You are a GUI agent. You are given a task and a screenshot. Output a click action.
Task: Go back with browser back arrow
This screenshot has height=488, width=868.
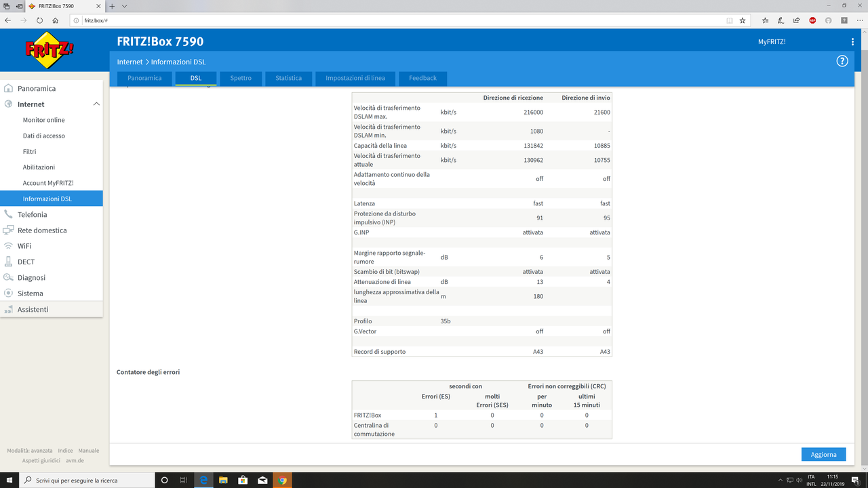[8, 20]
